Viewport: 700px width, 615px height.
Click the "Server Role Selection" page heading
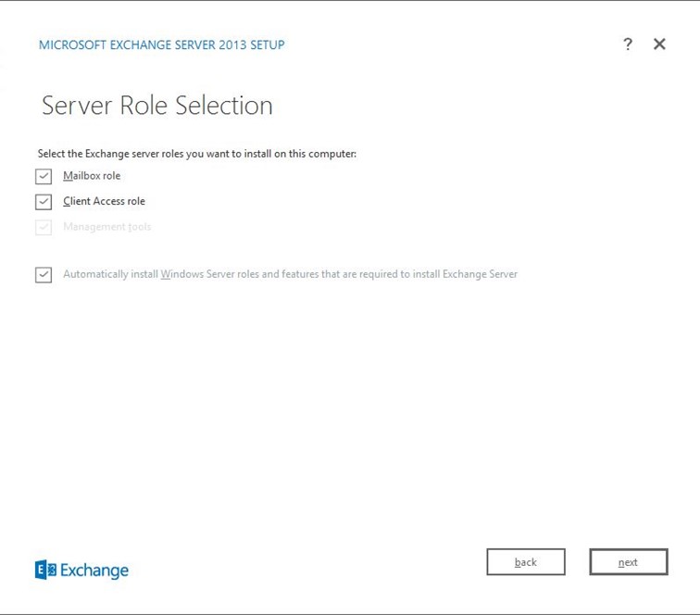click(157, 106)
